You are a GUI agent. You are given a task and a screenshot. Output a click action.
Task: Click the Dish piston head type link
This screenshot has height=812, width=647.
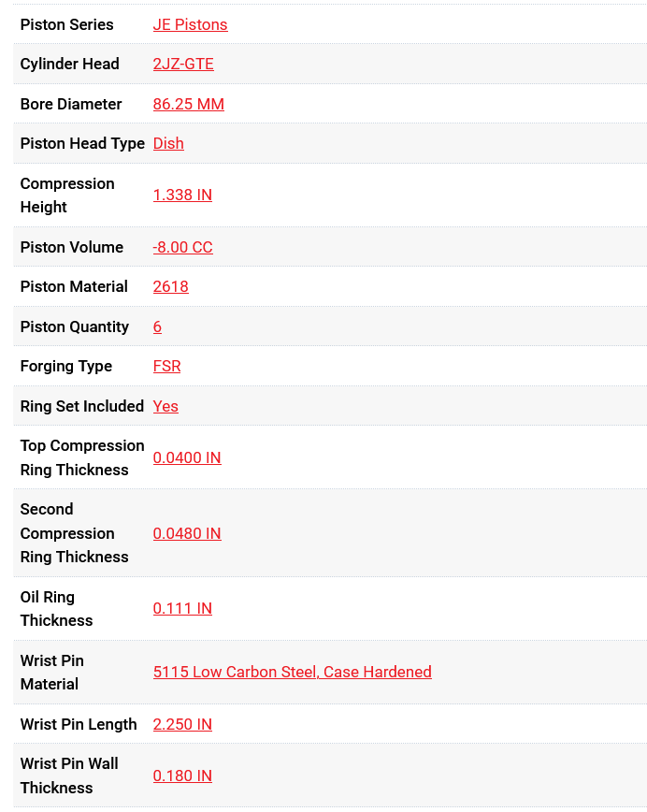pyautogui.click(x=168, y=143)
